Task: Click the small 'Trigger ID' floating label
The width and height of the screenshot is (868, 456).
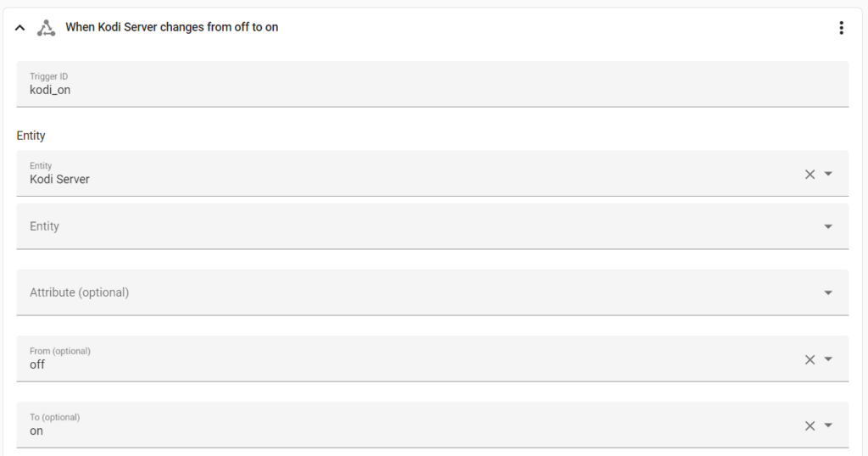Action: [x=48, y=76]
